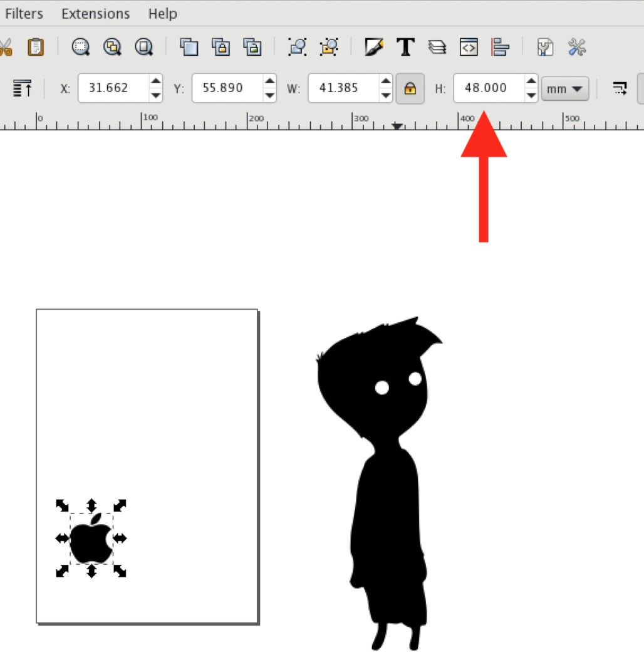This screenshot has width=644, height=672.
Task: Zoom to fit drawing in window
Action: tap(112, 47)
